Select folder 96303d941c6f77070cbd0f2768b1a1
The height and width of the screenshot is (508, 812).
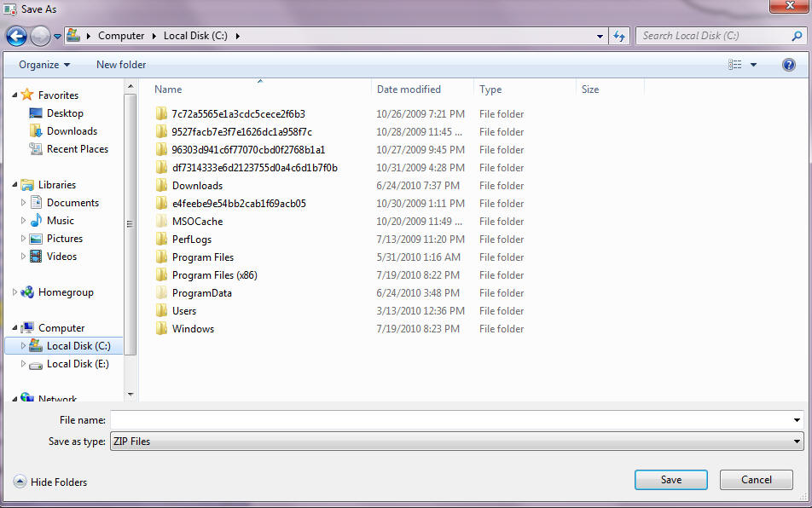click(x=248, y=149)
